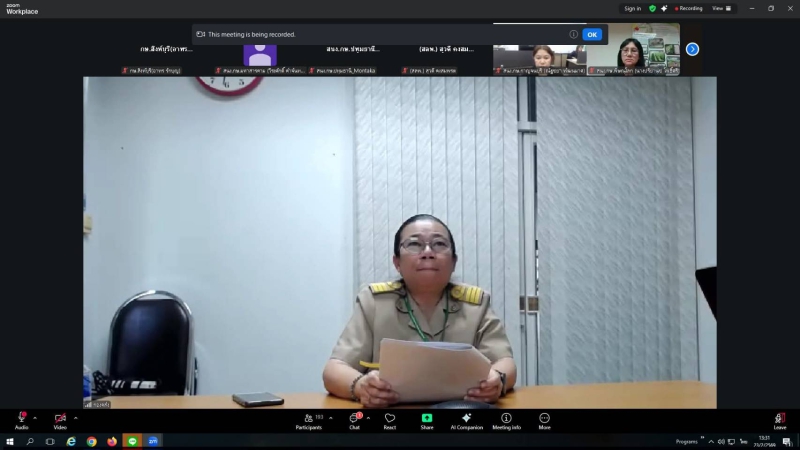The height and width of the screenshot is (450, 800).
Task: Click the Leave meeting button
Action: (x=779, y=419)
